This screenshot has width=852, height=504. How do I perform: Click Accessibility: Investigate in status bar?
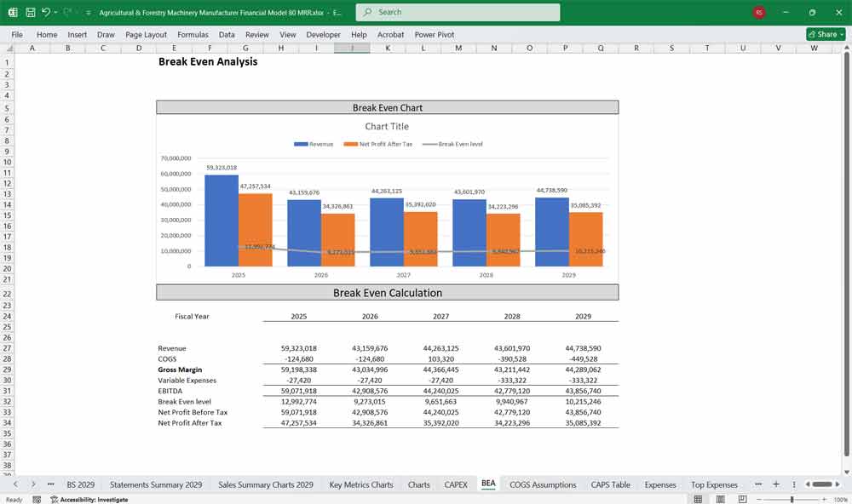(x=89, y=500)
